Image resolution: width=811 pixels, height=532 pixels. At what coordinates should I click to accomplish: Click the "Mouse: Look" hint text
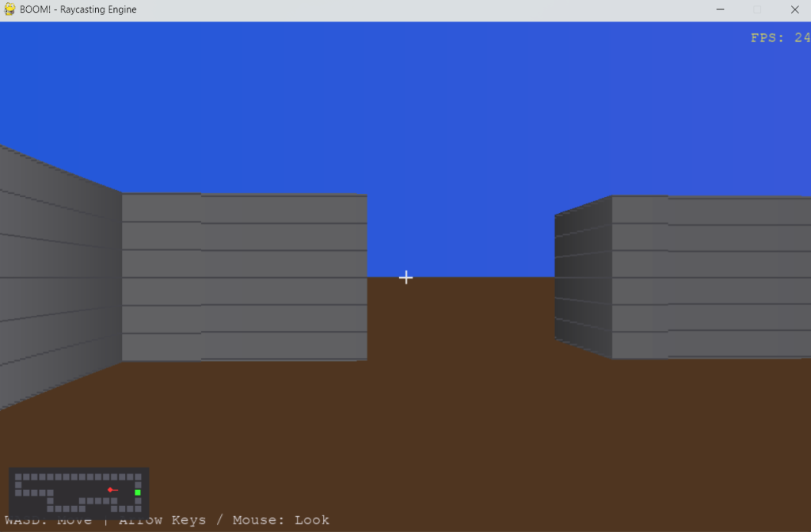(280, 520)
